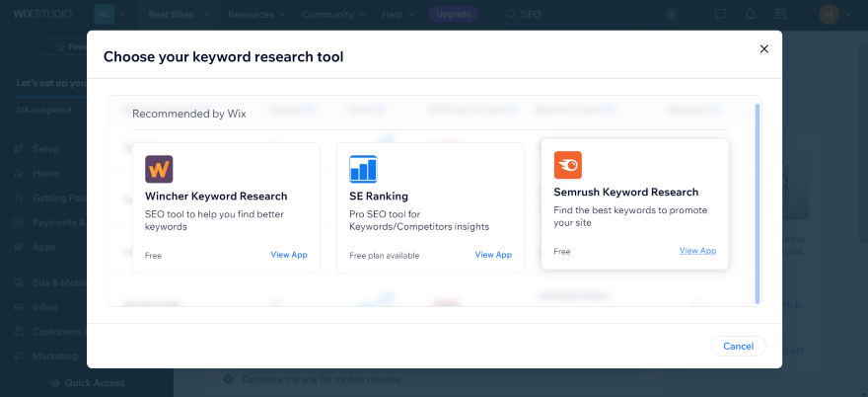Click the Quick Access star icon
The height and width of the screenshot is (397, 868).
[x=54, y=382]
